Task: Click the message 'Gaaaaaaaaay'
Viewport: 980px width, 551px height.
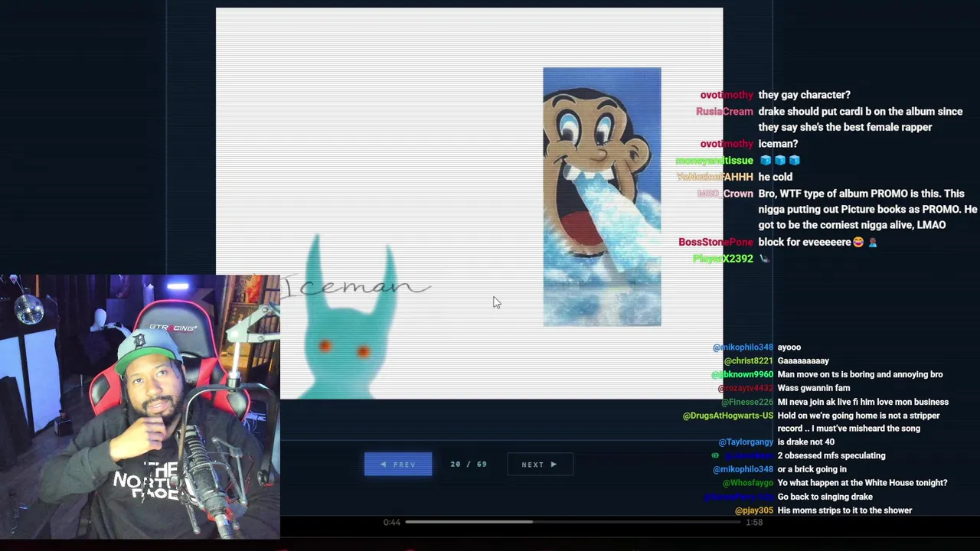Action: click(x=803, y=361)
